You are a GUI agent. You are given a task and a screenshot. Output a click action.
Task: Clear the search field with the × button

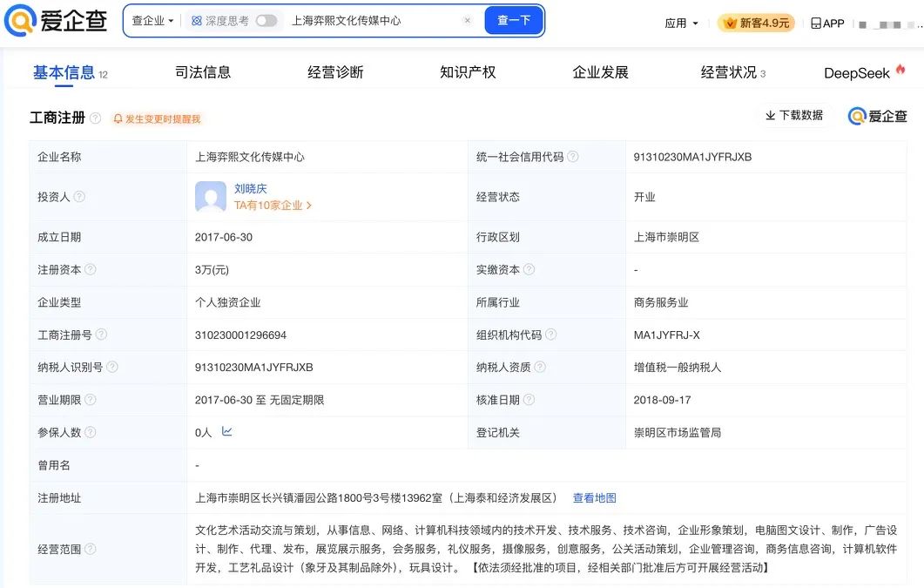pos(468,19)
